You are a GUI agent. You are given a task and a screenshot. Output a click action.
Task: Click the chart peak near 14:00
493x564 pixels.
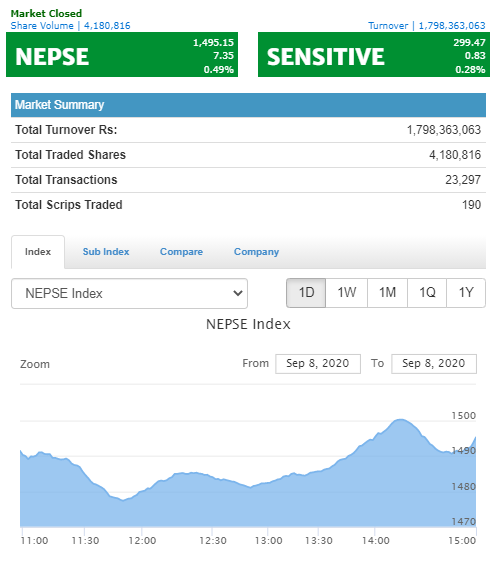click(x=400, y=419)
